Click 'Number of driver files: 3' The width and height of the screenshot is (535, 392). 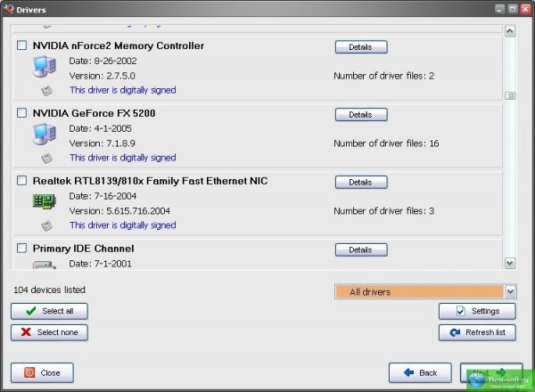click(x=383, y=211)
